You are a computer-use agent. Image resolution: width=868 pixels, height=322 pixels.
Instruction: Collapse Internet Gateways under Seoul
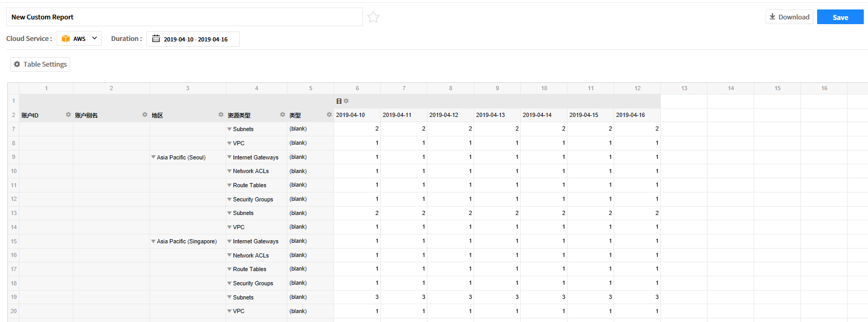229,157
